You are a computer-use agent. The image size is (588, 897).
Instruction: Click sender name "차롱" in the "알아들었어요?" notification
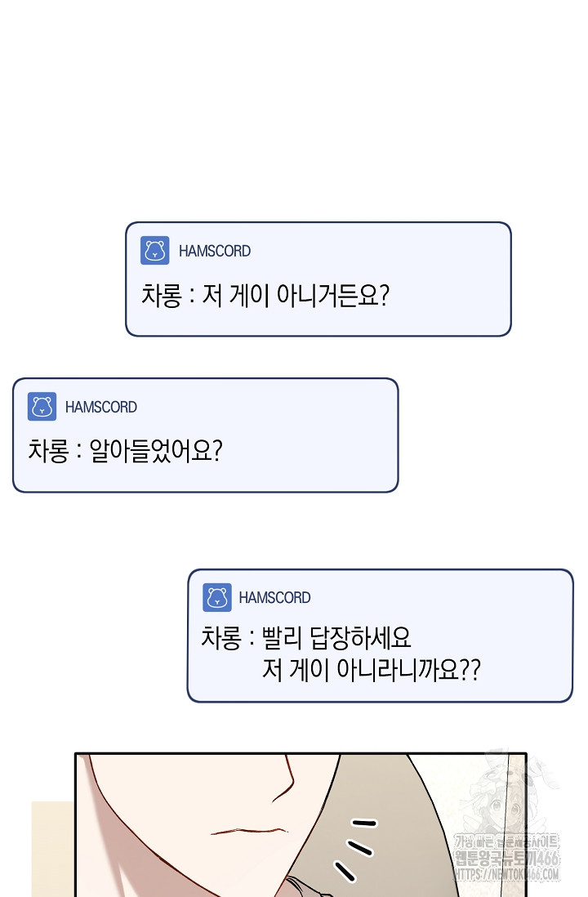[x=47, y=452]
